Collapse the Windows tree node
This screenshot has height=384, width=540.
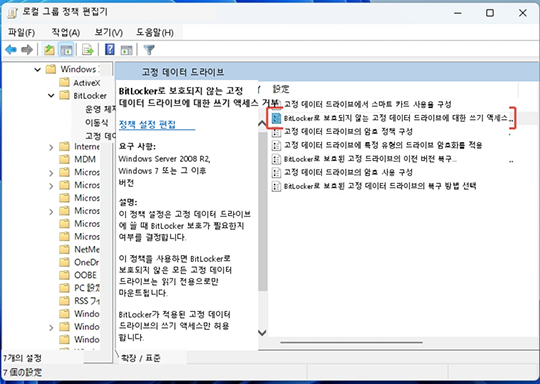click(x=38, y=70)
